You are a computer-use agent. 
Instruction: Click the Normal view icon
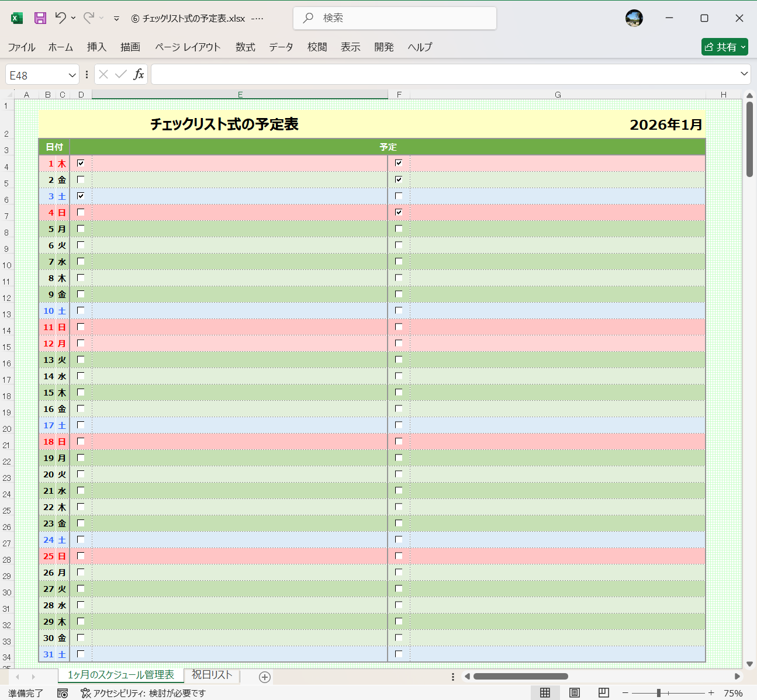(545, 692)
